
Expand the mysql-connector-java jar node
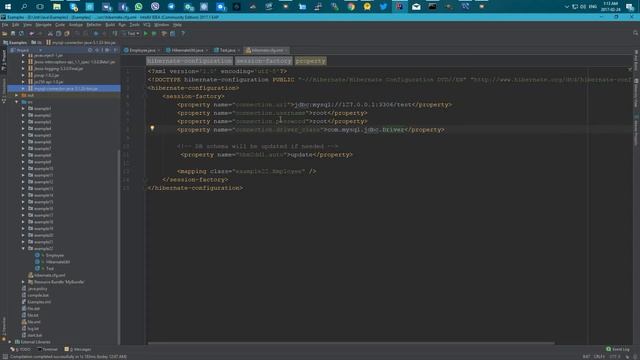[x=23, y=89]
